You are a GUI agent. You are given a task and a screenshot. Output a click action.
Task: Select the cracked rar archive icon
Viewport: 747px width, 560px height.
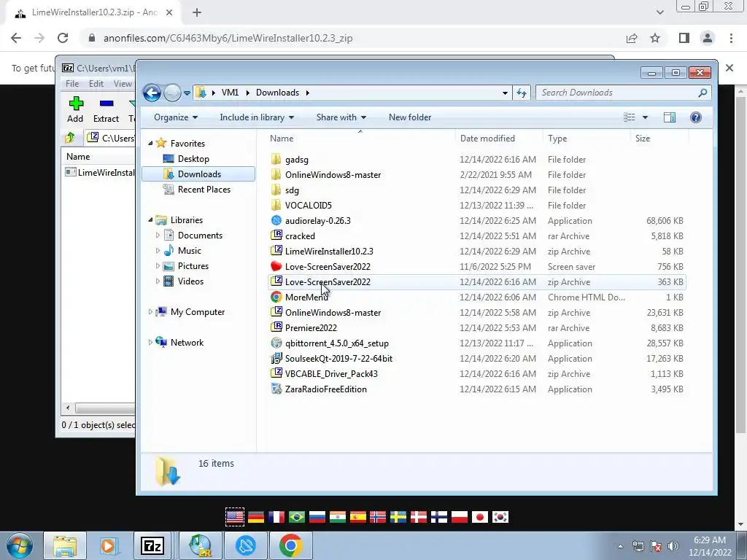[276, 236]
